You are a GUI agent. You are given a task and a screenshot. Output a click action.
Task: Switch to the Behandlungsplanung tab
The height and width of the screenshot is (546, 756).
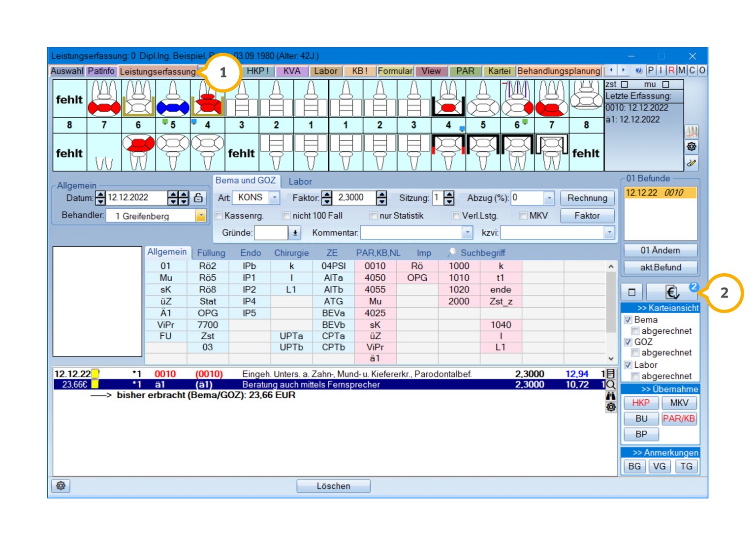[x=558, y=71]
